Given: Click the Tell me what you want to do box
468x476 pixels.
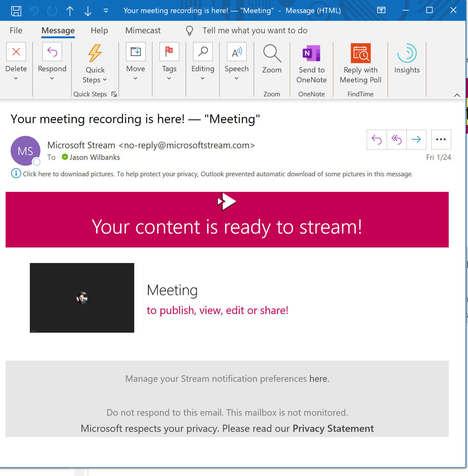Looking at the screenshot, I should pyautogui.click(x=255, y=30).
